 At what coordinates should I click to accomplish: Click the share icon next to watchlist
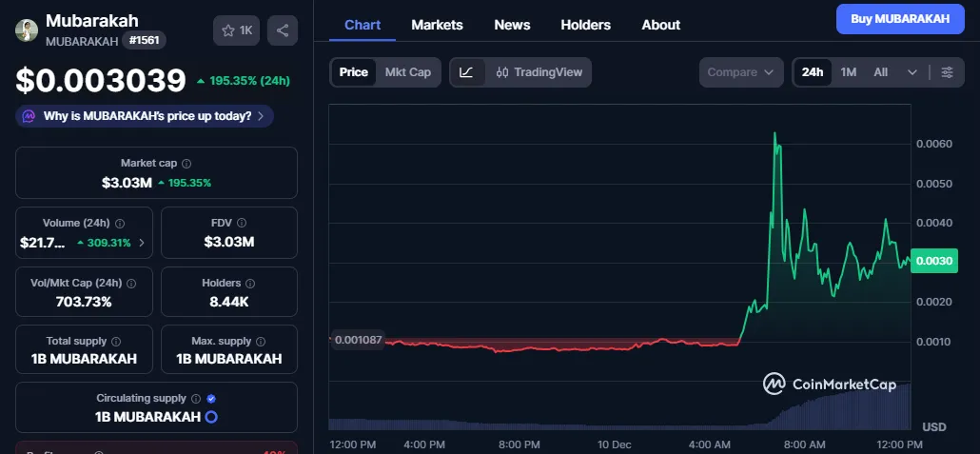click(283, 30)
